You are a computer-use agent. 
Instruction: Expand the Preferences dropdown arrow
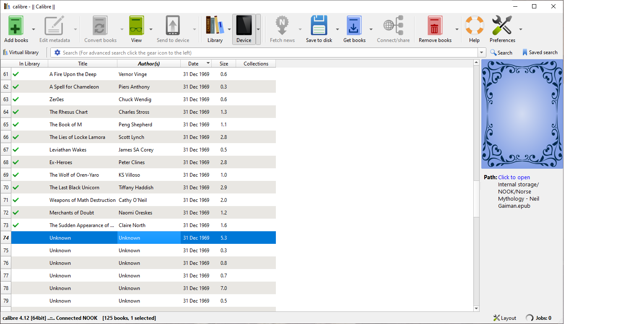[x=521, y=29]
